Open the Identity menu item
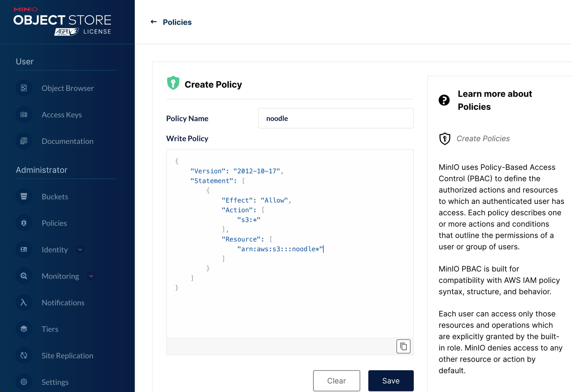Screen dimensions: 571x392 click(x=55, y=249)
